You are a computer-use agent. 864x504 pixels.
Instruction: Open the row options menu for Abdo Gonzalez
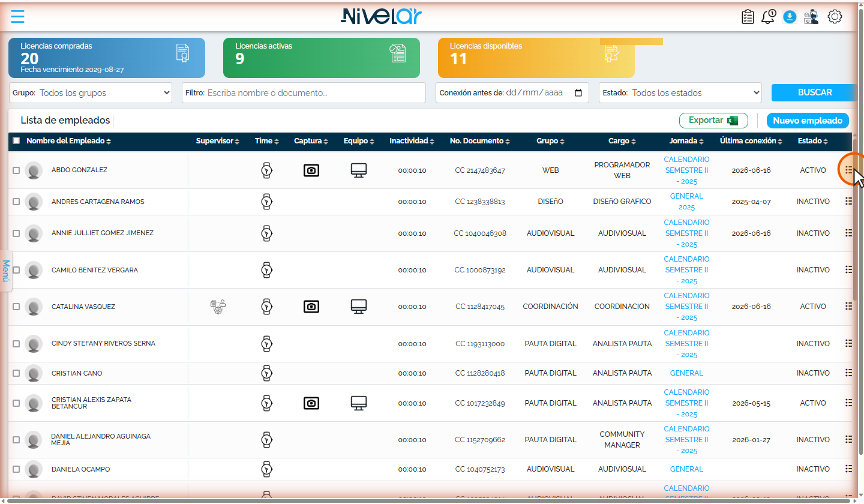pyautogui.click(x=848, y=170)
